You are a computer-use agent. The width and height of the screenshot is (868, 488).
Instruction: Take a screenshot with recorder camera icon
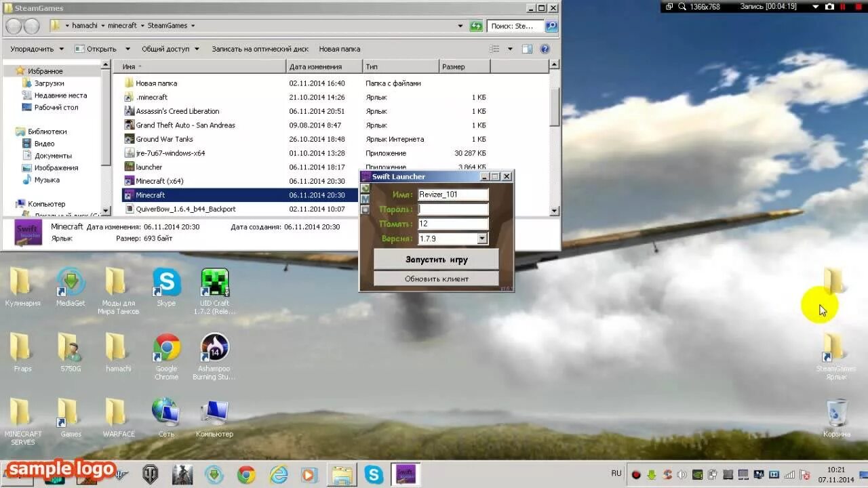tap(829, 6)
